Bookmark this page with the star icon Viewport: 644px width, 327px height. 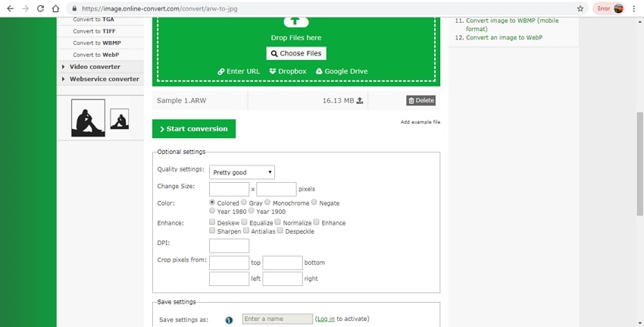pyautogui.click(x=580, y=8)
